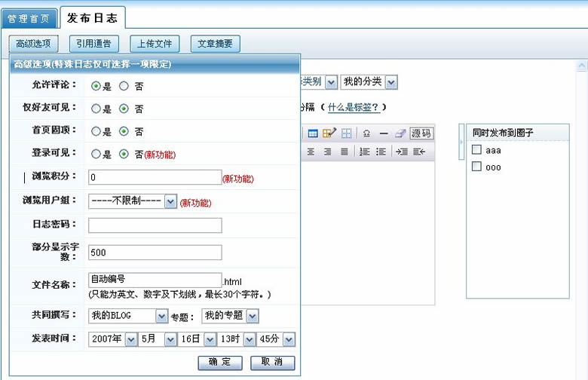Switch to the 管理首页 tab

point(29,19)
